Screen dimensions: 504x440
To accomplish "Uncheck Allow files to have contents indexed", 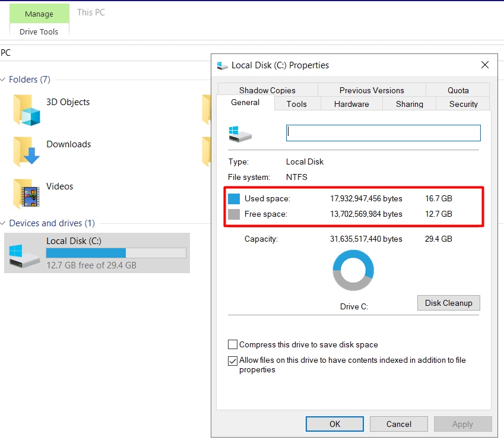I will (x=233, y=360).
